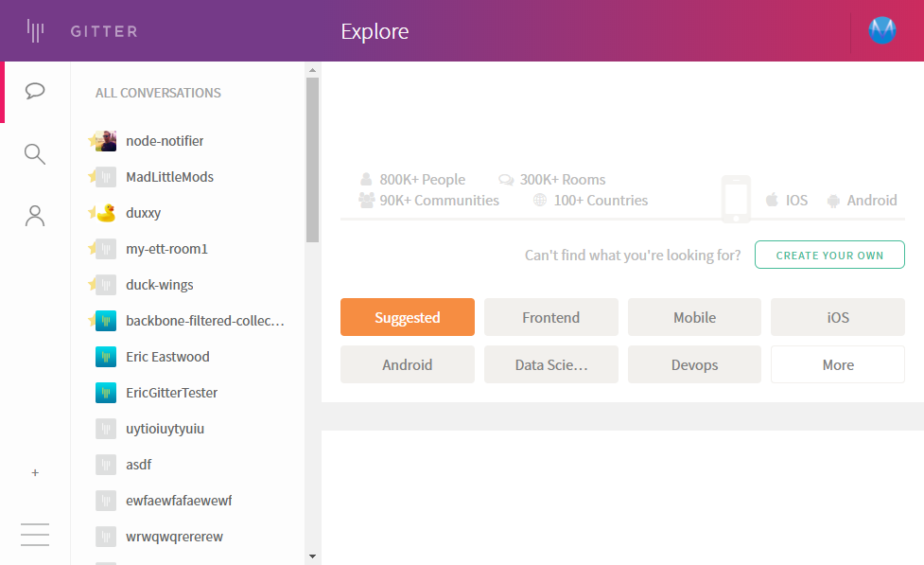Image resolution: width=924 pixels, height=565 pixels.
Task: Open the People icon in the left sidebar
Action: tap(35, 216)
